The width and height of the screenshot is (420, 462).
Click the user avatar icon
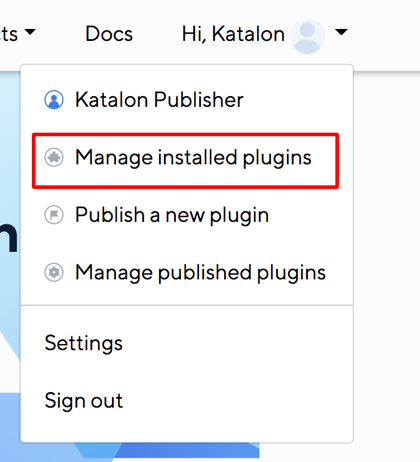tap(307, 36)
